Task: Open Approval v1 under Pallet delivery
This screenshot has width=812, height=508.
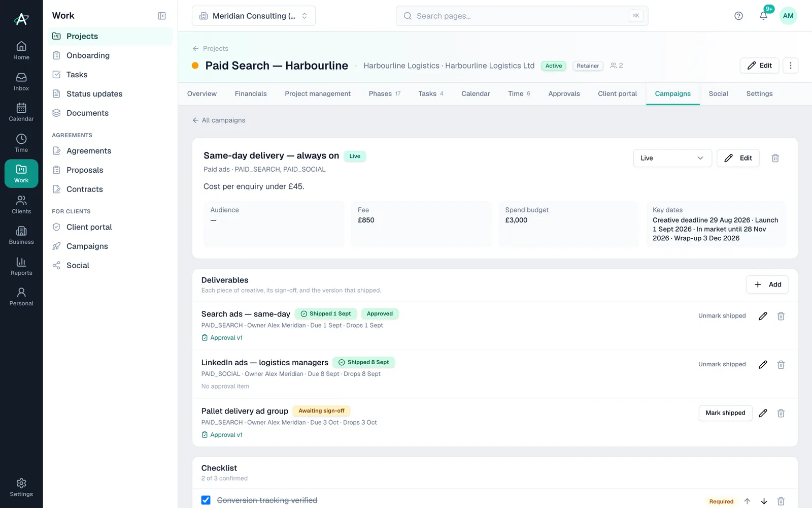Action: coord(222,435)
